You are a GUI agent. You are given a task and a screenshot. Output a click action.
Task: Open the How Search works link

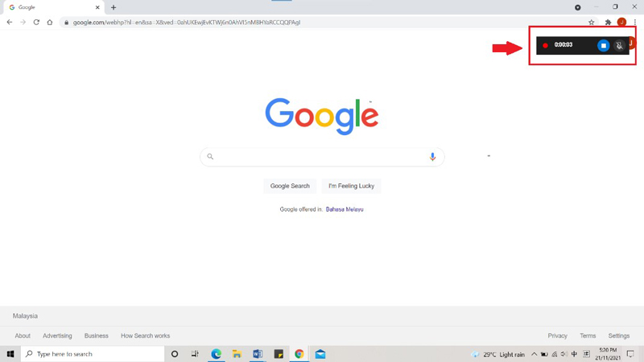[145, 335]
